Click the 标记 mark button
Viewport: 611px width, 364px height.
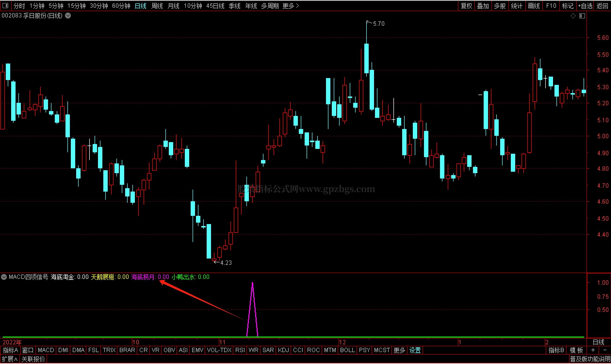pyautogui.click(x=568, y=6)
